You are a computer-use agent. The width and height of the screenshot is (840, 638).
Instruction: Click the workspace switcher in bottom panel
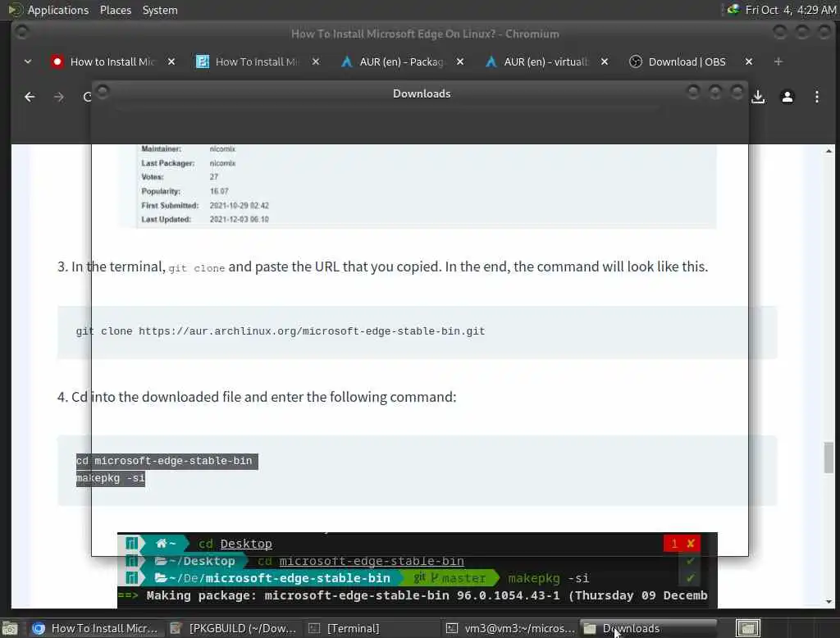pos(748,628)
